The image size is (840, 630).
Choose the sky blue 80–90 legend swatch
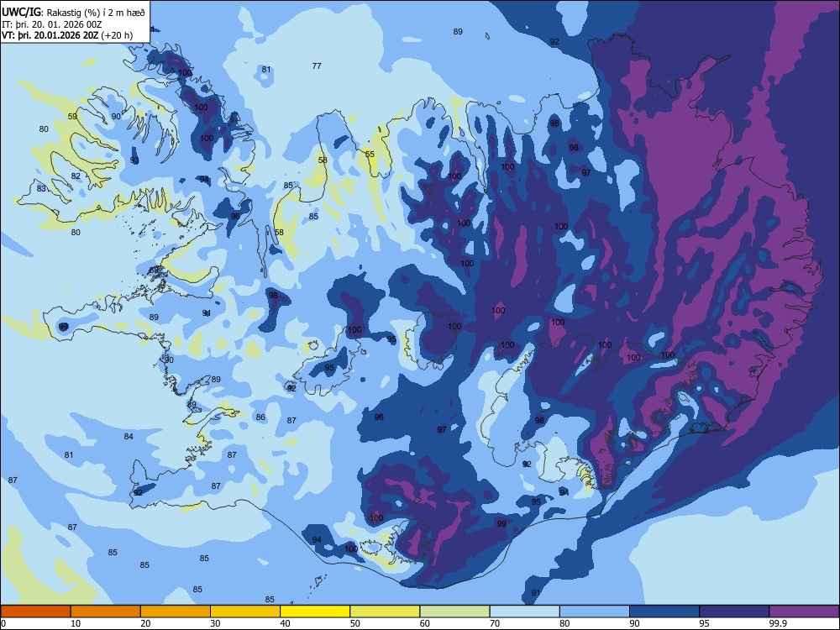(x=595, y=612)
